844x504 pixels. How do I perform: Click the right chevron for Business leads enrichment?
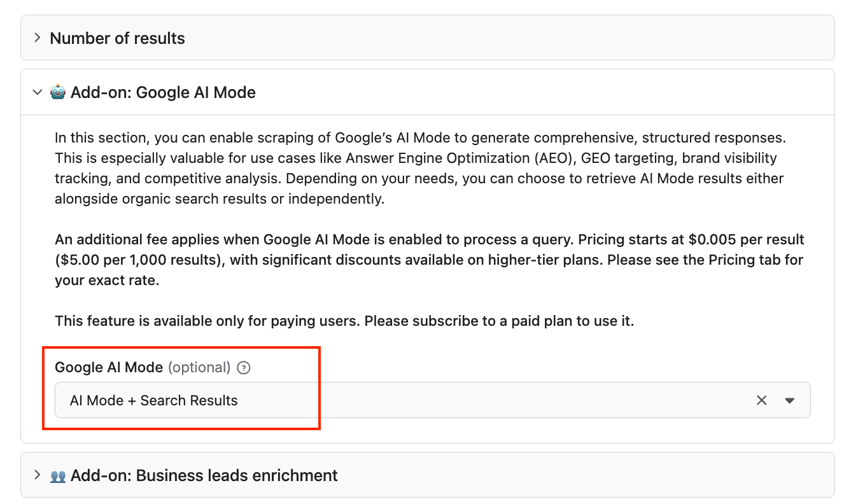tap(37, 475)
